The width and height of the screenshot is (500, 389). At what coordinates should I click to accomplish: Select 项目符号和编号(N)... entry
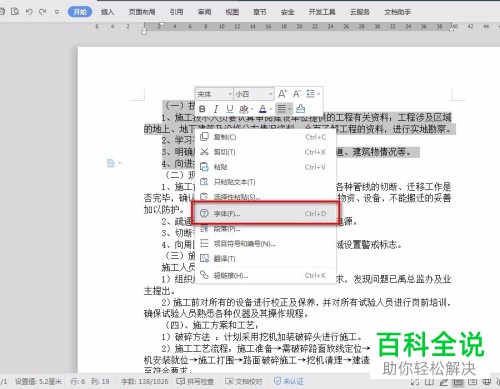[265, 244]
